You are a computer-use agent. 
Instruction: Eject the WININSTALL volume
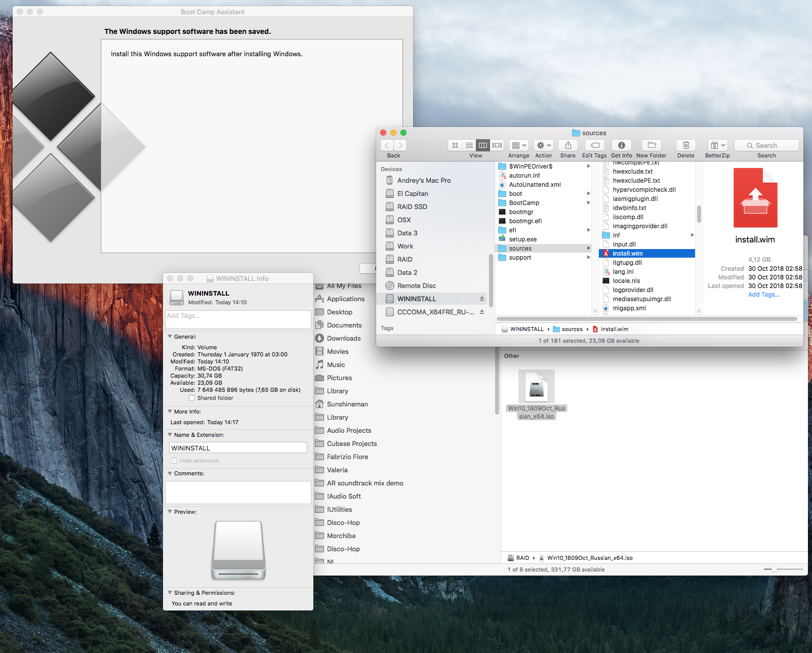coord(481,299)
